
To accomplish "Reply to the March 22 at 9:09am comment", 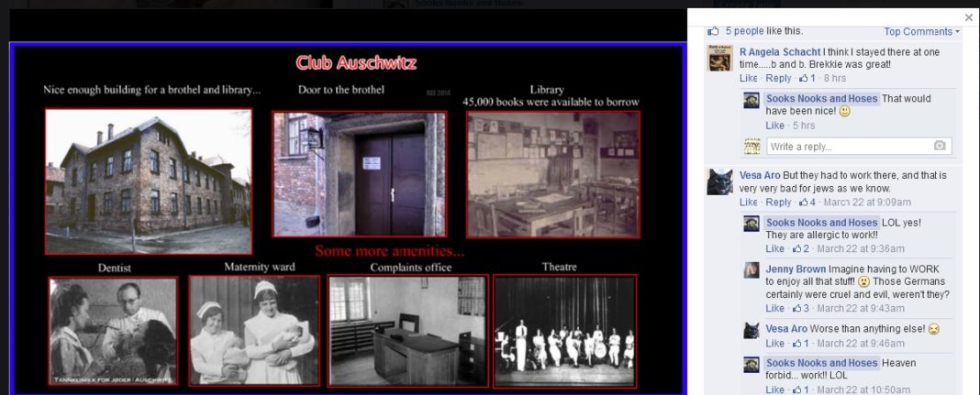I will coord(778,203).
